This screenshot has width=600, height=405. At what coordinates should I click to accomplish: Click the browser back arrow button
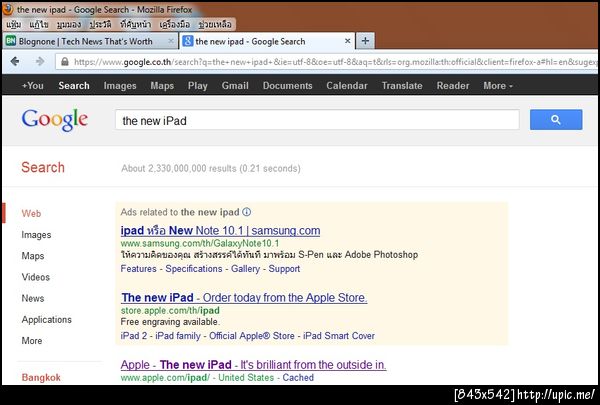15,61
